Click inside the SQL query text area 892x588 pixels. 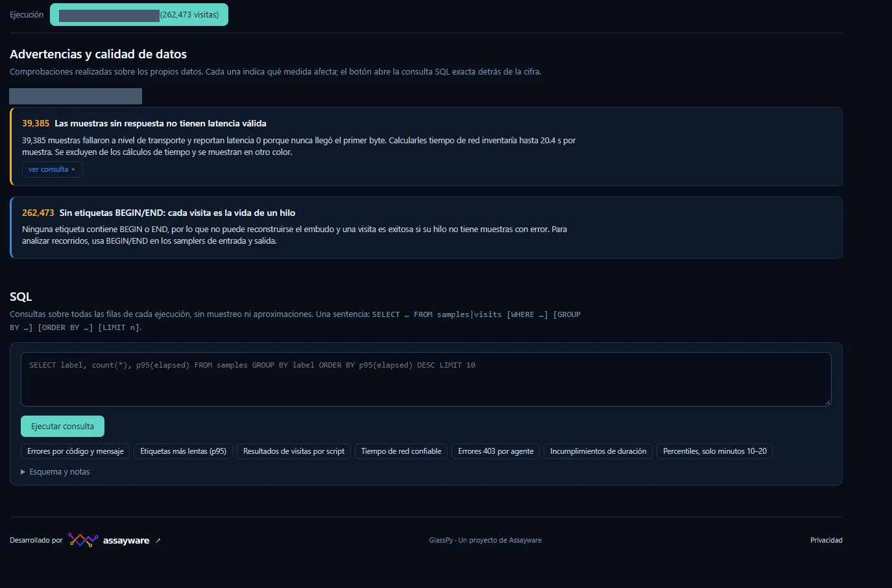(x=426, y=379)
